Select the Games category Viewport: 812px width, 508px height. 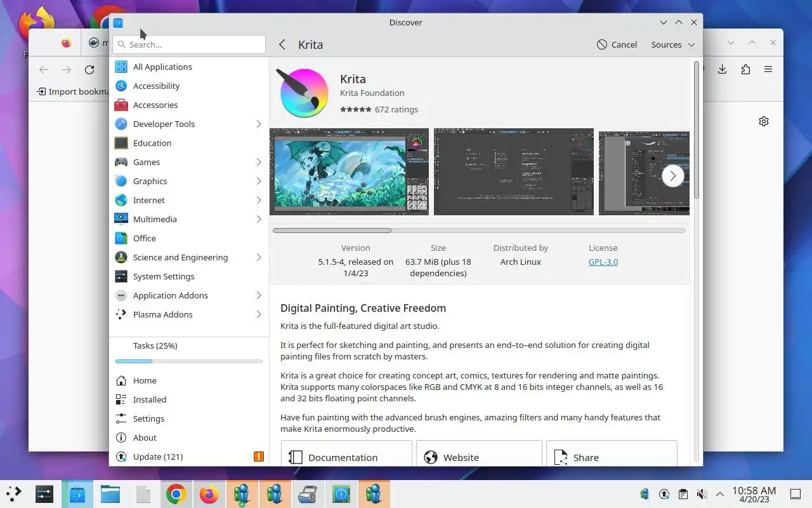click(x=189, y=162)
